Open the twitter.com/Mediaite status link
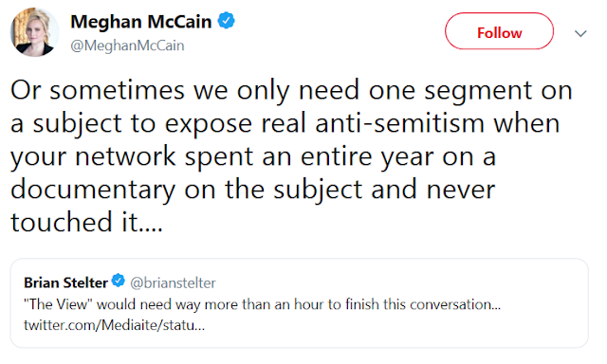This screenshot has height=364, width=607. pyautogui.click(x=114, y=325)
